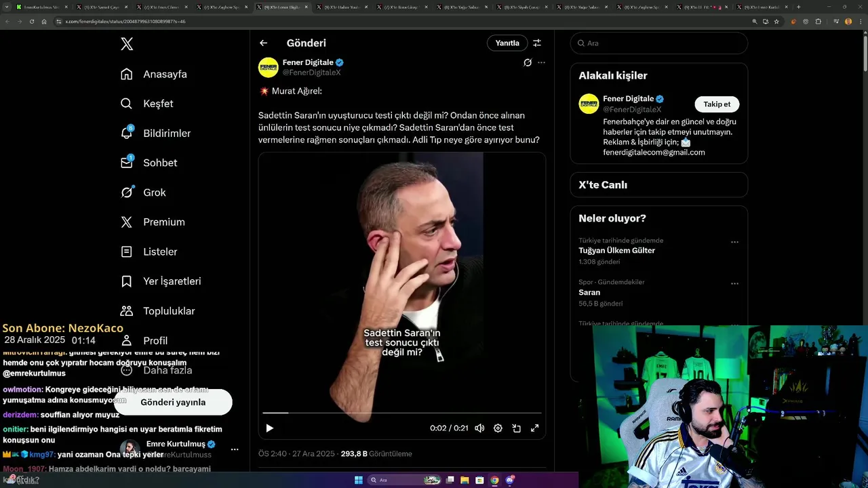Play the video
Viewport: 868px width, 488px height.
click(x=269, y=428)
